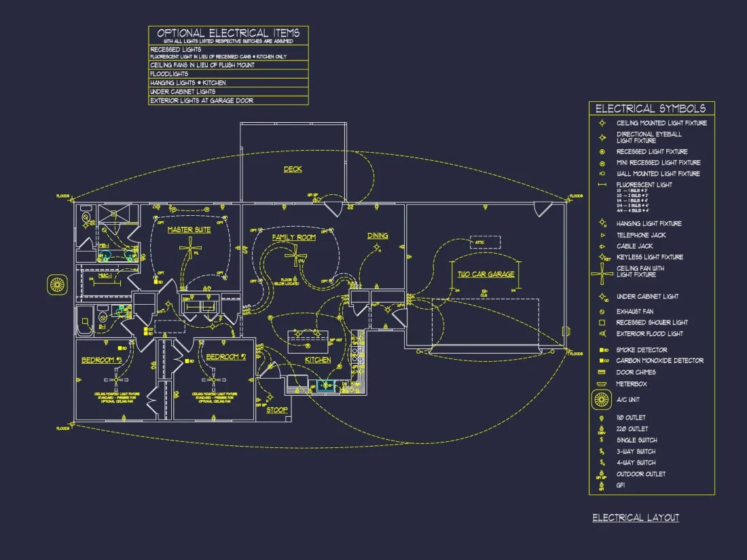
Task: Click the fluorescent light symbol in the legend
Action: pyautogui.click(x=602, y=185)
